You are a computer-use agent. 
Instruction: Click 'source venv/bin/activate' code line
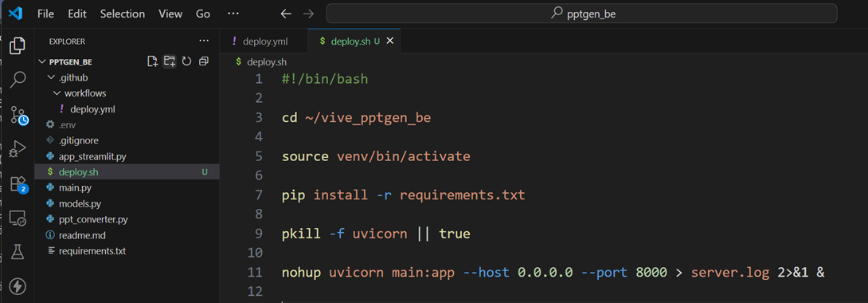[x=376, y=156]
